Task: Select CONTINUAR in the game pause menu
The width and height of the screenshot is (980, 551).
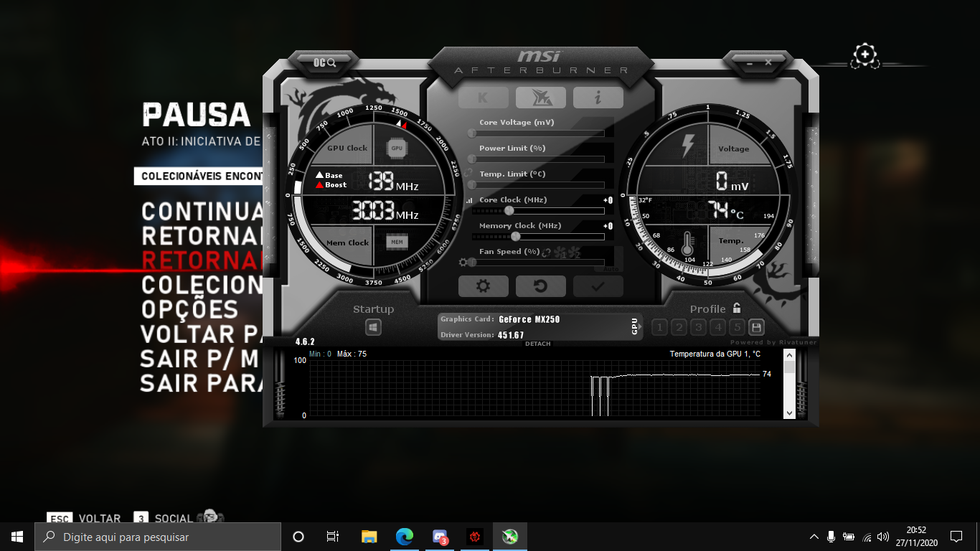Action: (x=204, y=212)
